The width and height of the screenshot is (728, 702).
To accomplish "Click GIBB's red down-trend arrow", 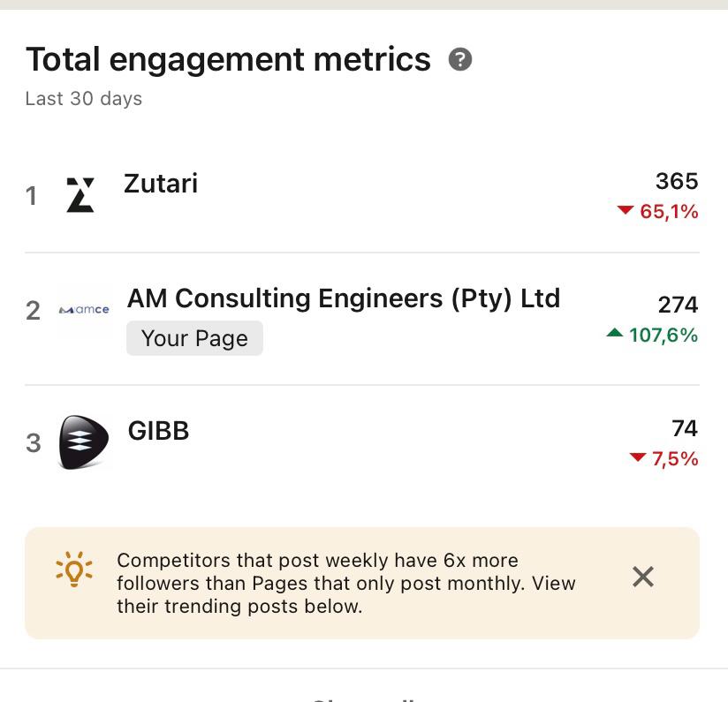I will (638, 457).
